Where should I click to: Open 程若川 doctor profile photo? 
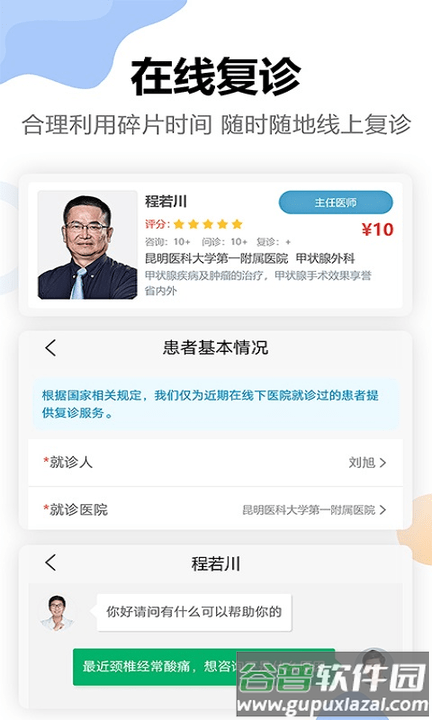tap(88, 245)
